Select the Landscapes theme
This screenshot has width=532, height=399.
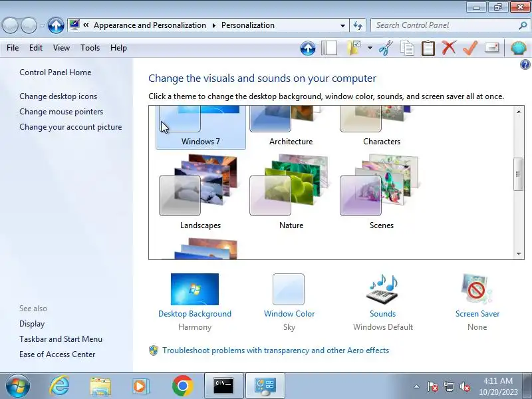pyautogui.click(x=200, y=193)
